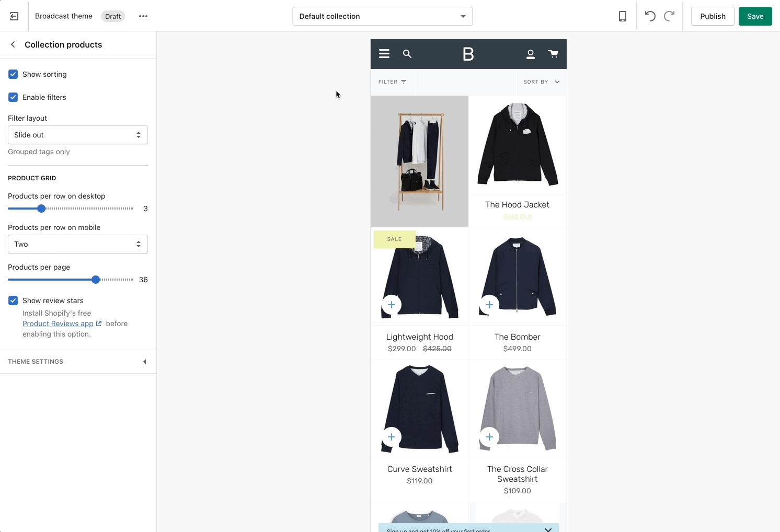Viewport: 780px width, 532px height.
Task: Switch preview using the mobile device icon
Action: [622, 16]
